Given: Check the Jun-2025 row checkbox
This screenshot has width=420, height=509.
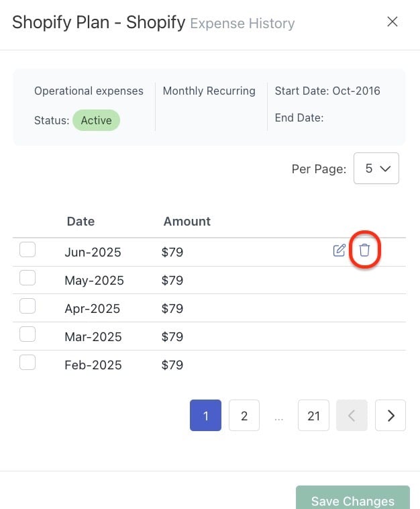Looking at the screenshot, I should [x=28, y=250].
